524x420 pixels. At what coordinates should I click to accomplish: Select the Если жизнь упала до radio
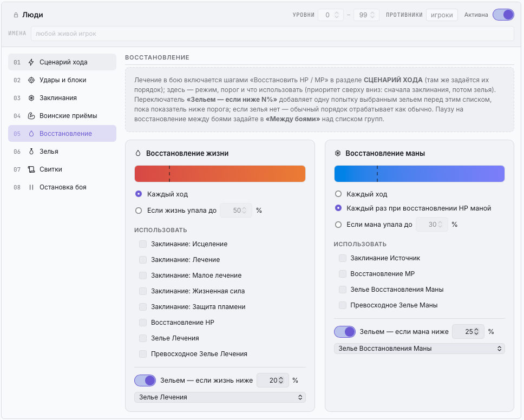[x=139, y=211]
